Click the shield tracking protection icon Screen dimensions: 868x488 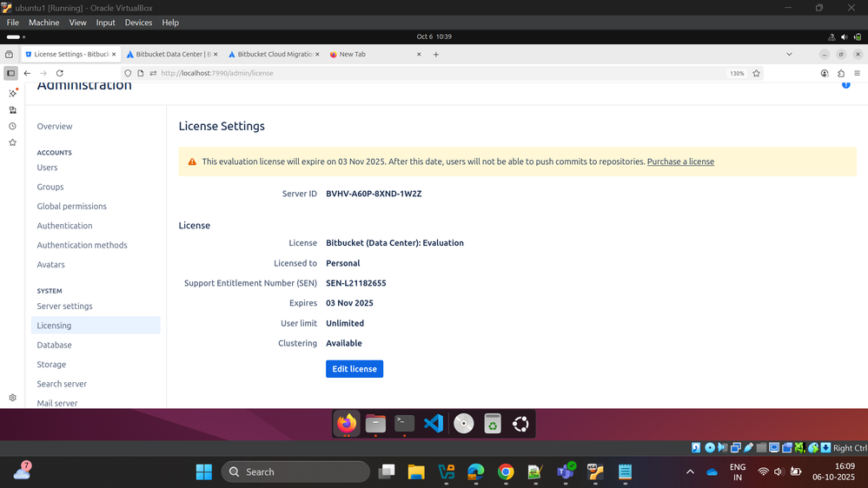click(x=128, y=73)
